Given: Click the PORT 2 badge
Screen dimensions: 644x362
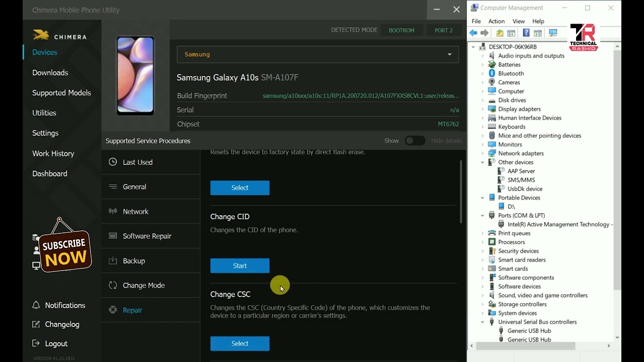Looking at the screenshot, I should (444, 30).
